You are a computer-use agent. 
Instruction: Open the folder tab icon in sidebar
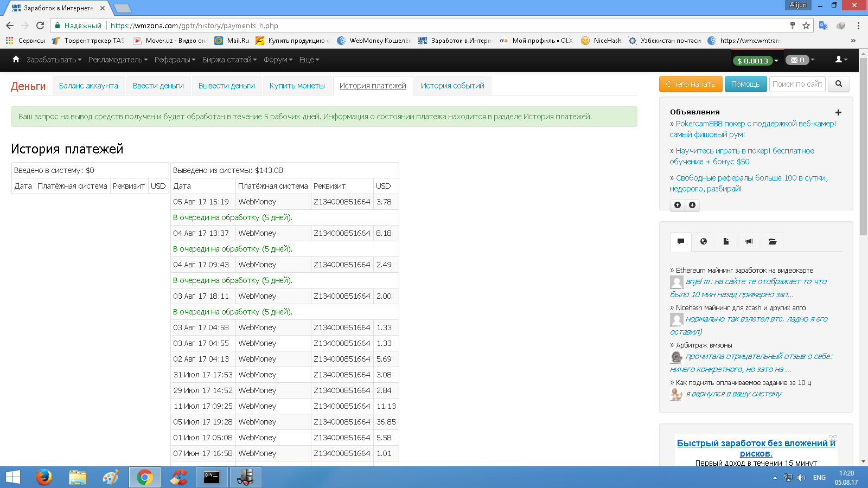773,241
